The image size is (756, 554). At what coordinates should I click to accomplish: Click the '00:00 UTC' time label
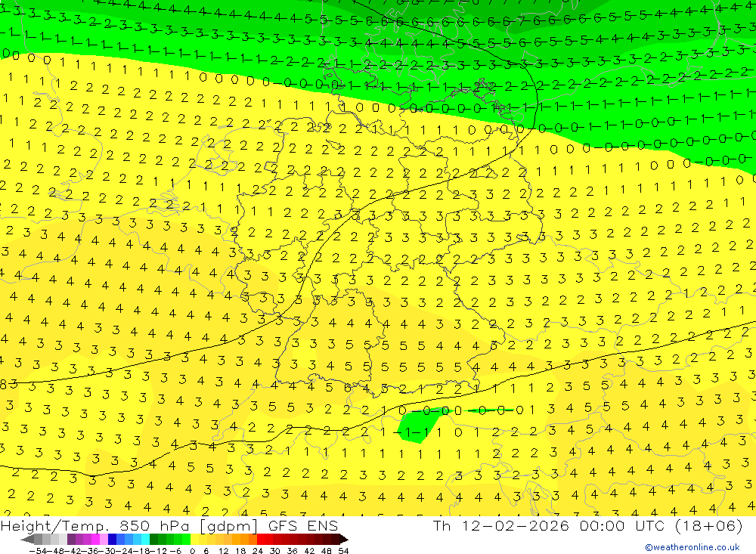tap(622, 526)
